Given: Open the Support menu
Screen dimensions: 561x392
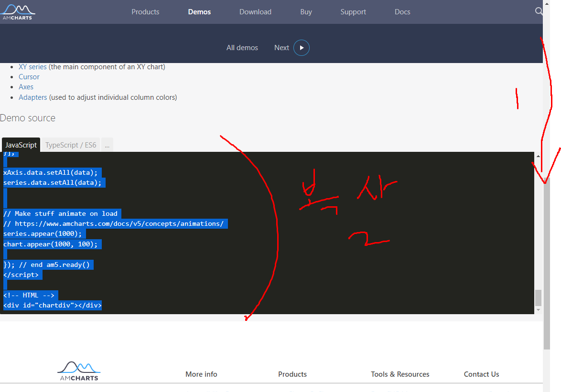Looking at the screenshot, I should 353,12.
